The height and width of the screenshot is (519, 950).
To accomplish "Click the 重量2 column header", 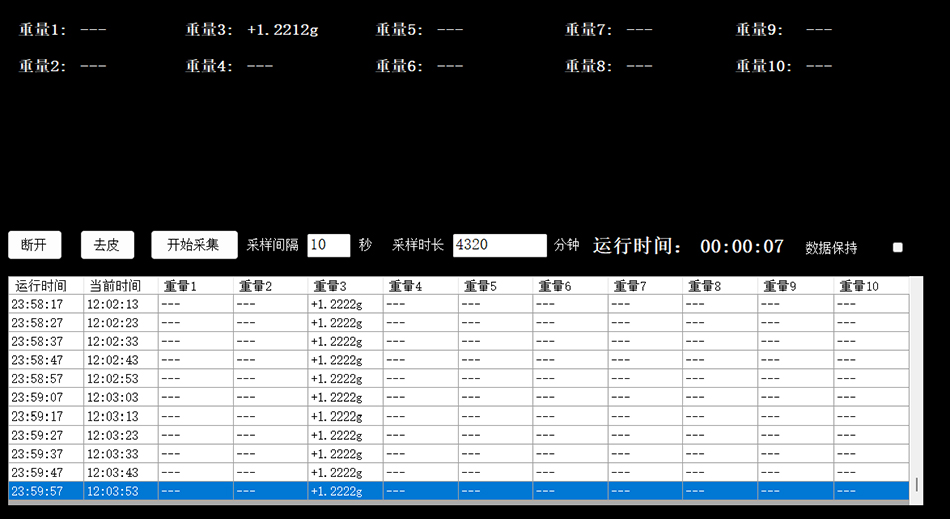I will (x=270, y=286).
